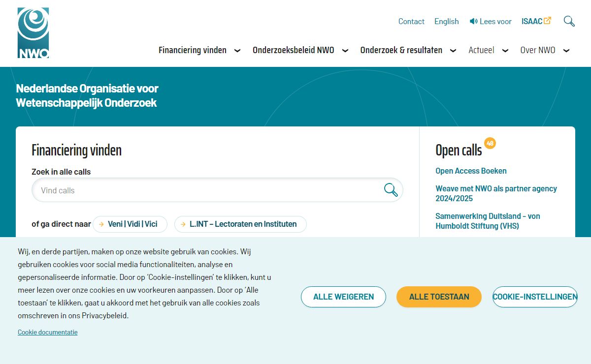Click the arrow icon before L.INT

coord(183,224)
